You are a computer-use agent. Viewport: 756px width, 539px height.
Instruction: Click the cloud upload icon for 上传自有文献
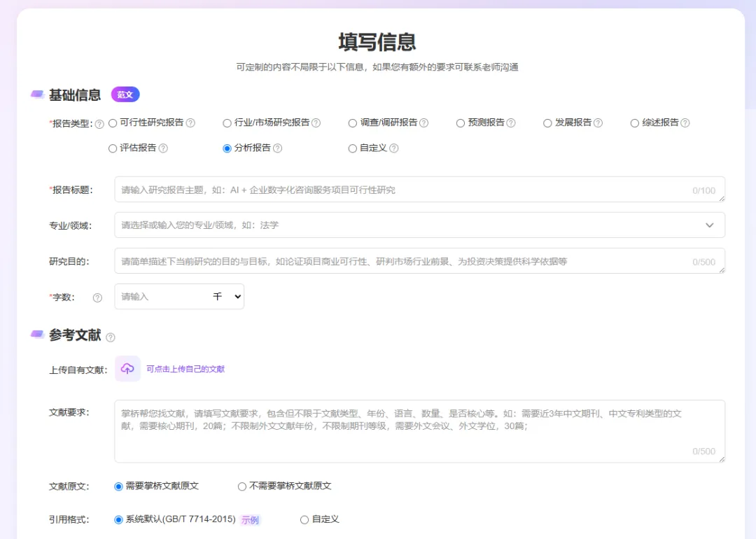128,369
